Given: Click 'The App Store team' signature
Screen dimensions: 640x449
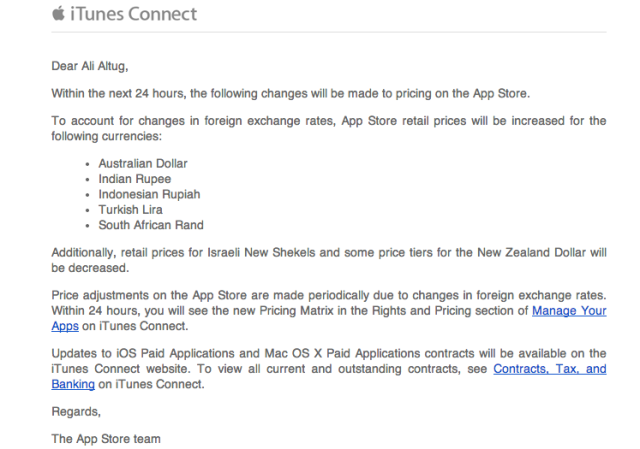Looking at the screenshot, I should (106, 439).
